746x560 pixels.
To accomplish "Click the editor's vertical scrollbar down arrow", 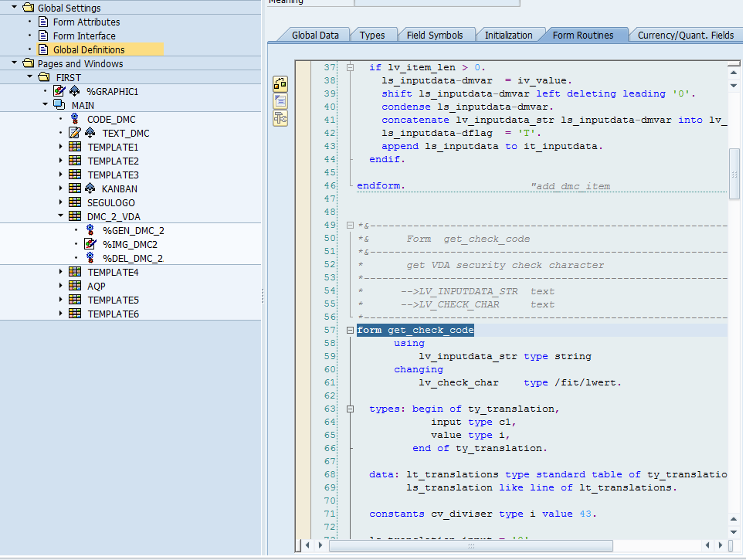I will [x=734, y=531].
